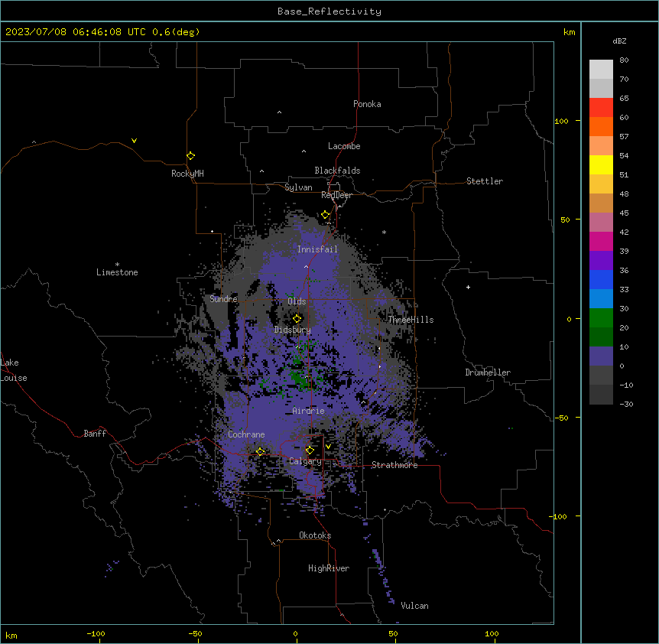
Task: Click the Didsbury city label
Action: (x=293, y=330)
